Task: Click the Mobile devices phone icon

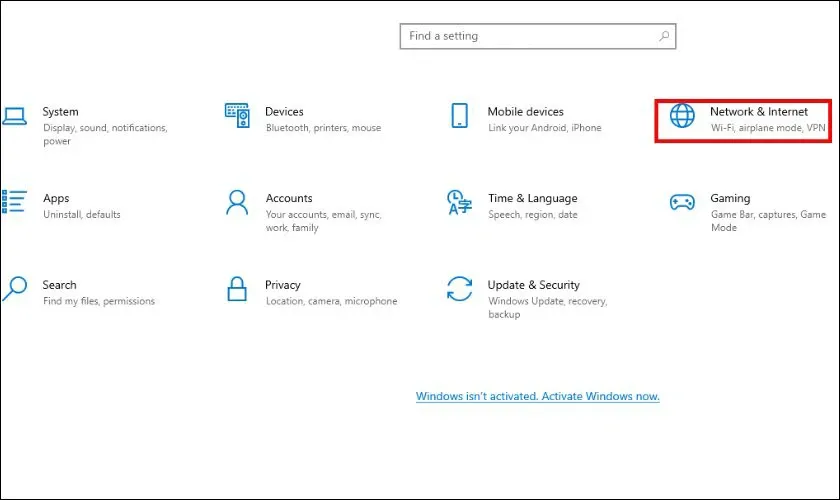Action: click(459, 115)
